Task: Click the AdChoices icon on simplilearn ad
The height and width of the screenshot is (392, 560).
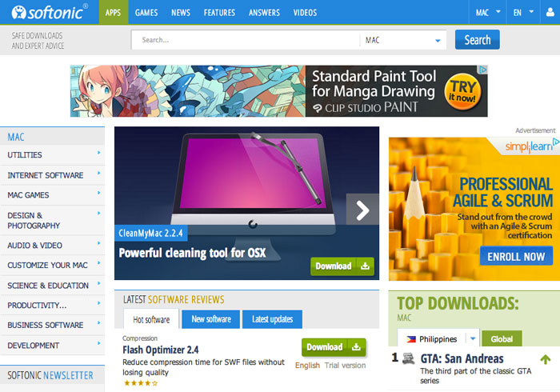Action: coord(556,142)
